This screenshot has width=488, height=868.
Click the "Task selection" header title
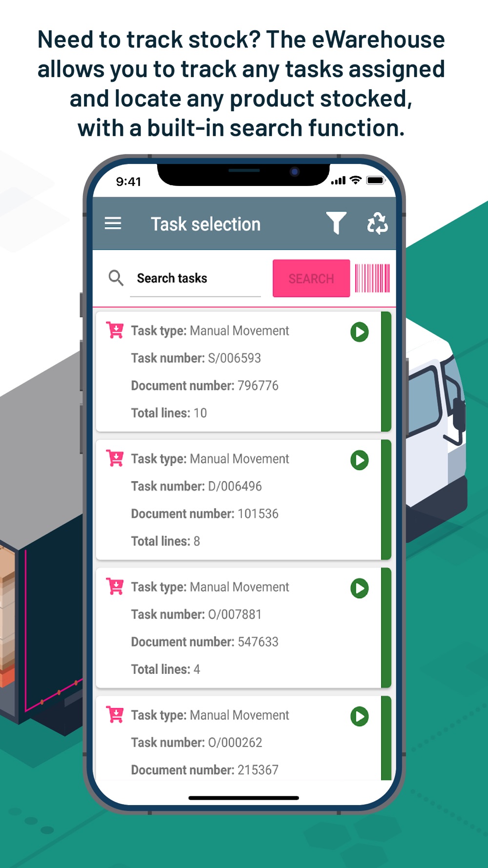(x=205, y=224)
